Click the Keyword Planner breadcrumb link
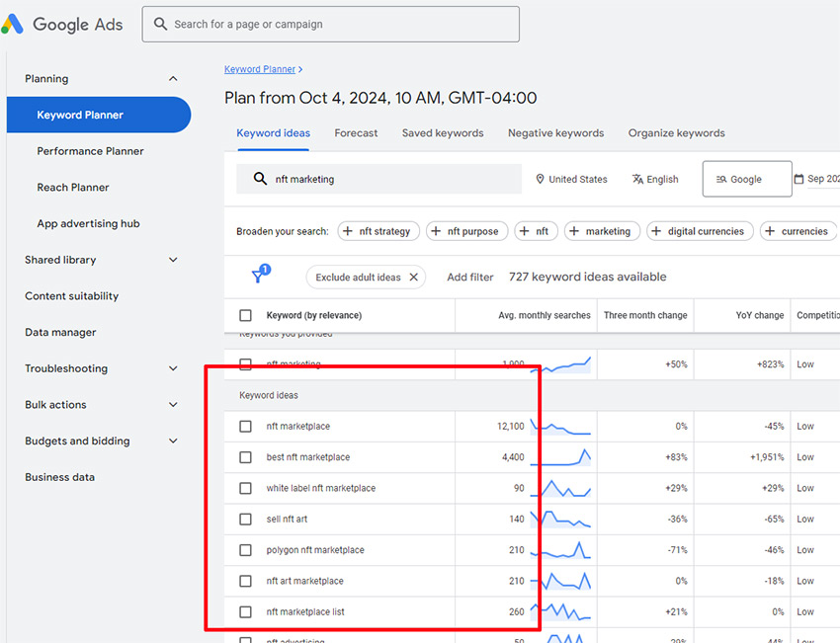 [260, 69]
